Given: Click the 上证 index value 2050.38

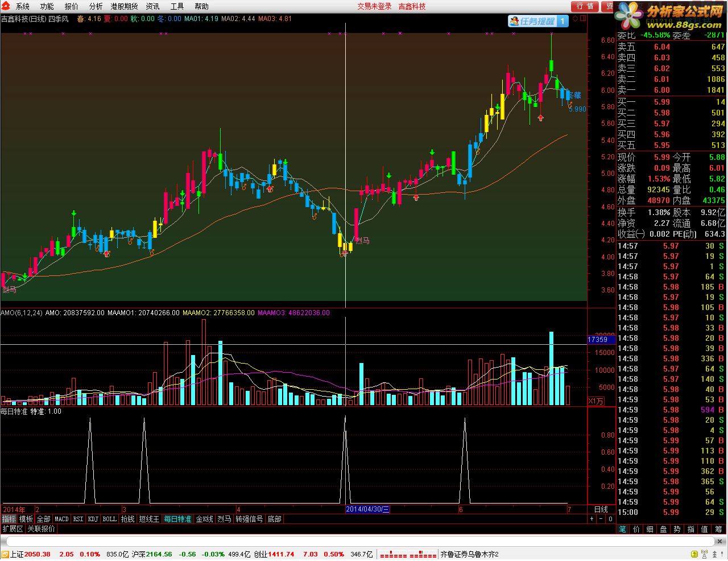Looking at the screenshot, I should click(38, 554).
